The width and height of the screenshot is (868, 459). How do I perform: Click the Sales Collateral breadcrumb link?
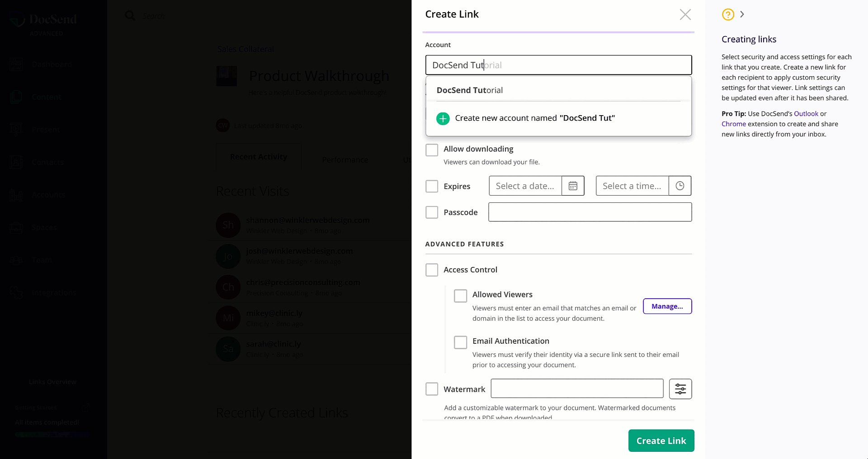245,49
